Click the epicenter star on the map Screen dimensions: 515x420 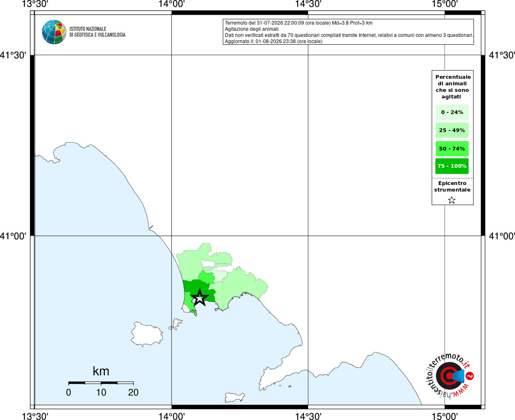pyautogui.click(x=199, y=297)
